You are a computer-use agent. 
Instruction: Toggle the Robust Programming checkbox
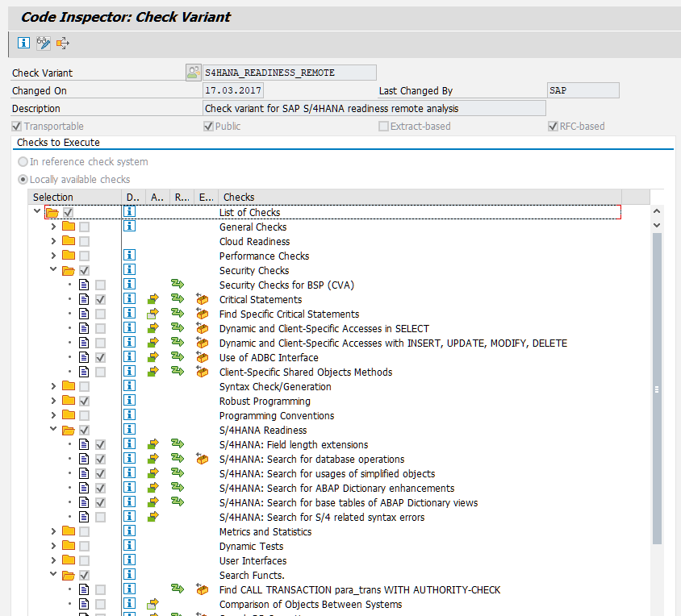click(84, 401)
